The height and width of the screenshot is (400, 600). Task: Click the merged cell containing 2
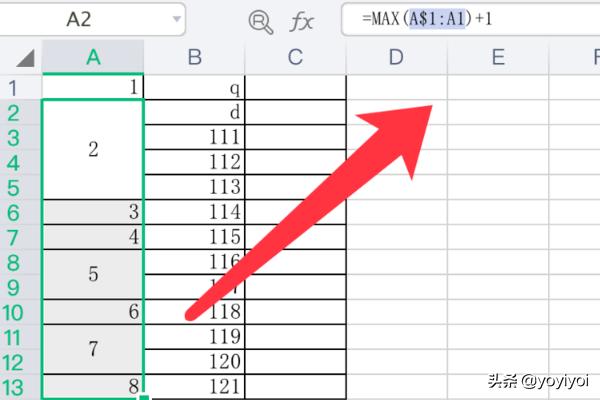coord(93,150)
